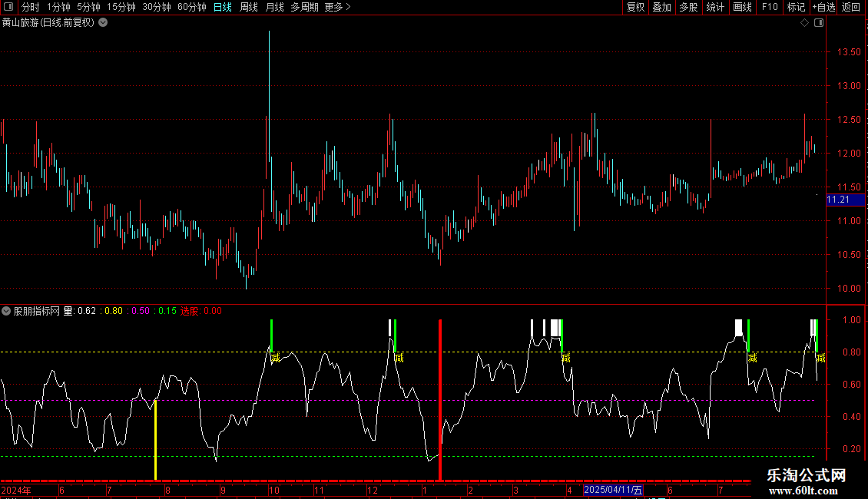Click the 1.00 indicator axis label
Viewport: 868px width, 499px height.
(x=851, y=320)
